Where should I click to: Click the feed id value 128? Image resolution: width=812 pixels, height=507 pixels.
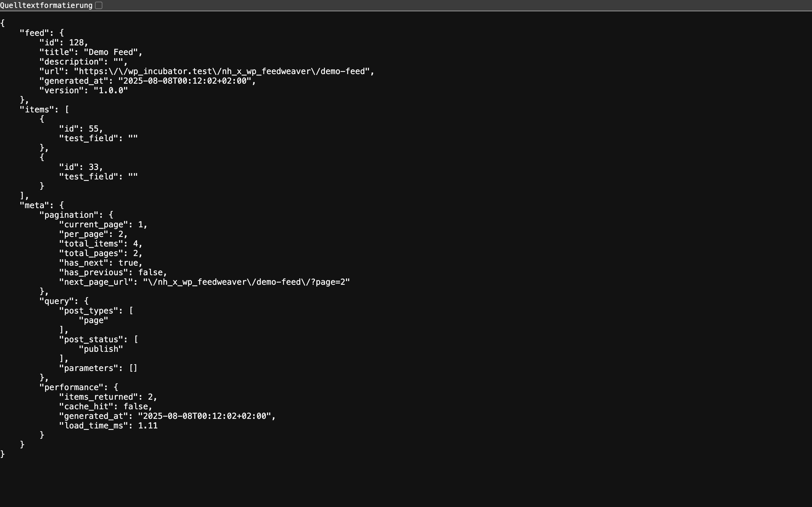pyautogui.click(x=76, y=43)
